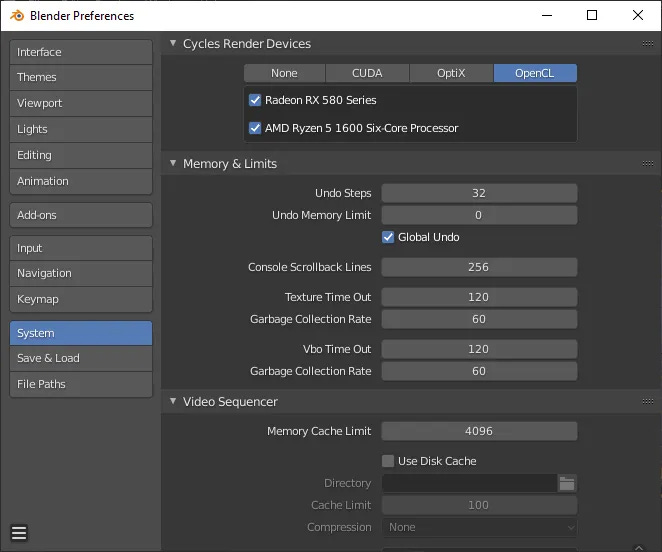The height and width of the screenshot is (552, 662).
Task: Open the Themes preferences tab
Action: [x=81, y=77]
